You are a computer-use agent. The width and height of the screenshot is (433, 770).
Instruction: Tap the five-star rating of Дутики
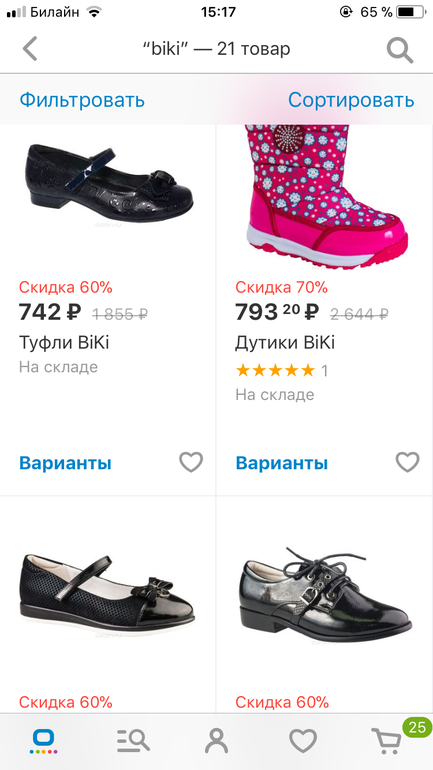(275, 370)
